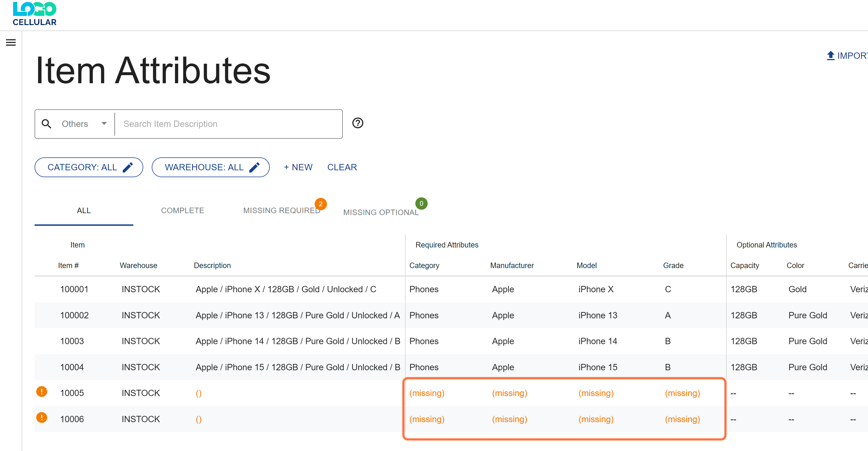The image size is (868, 451).
Task: Click the Optional Attributes group header
Action: pos(766,245)
